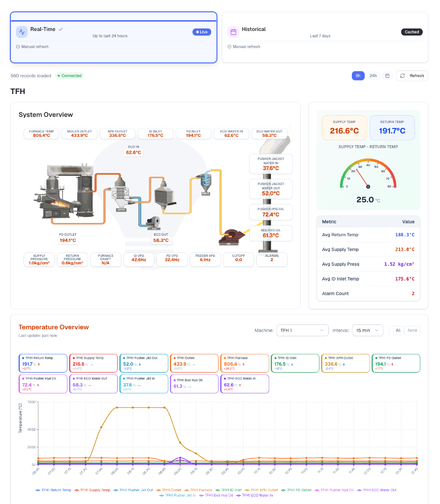Click the FD INLET 194.1°C tile
440x504 pixels.
coord(193,134)
